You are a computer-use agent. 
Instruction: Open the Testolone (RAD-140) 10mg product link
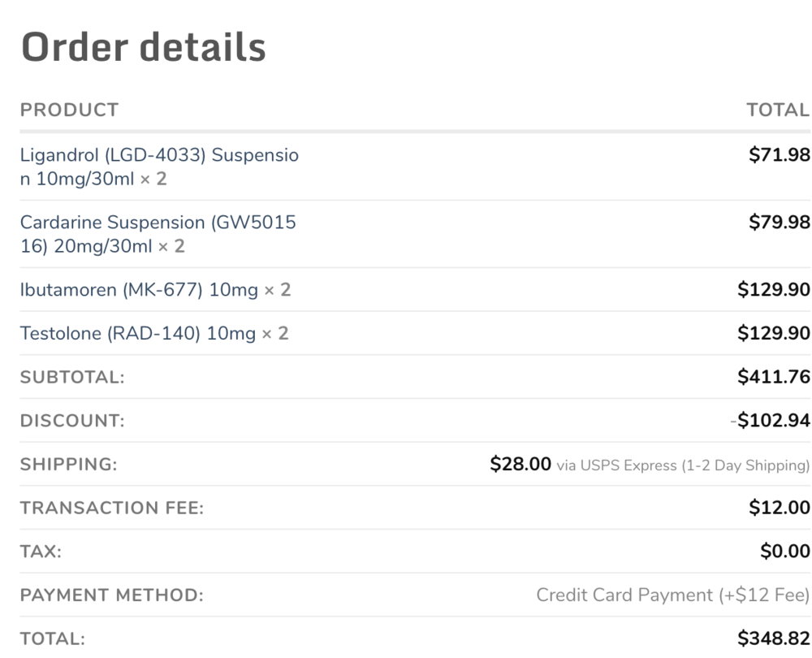(138, 333)
